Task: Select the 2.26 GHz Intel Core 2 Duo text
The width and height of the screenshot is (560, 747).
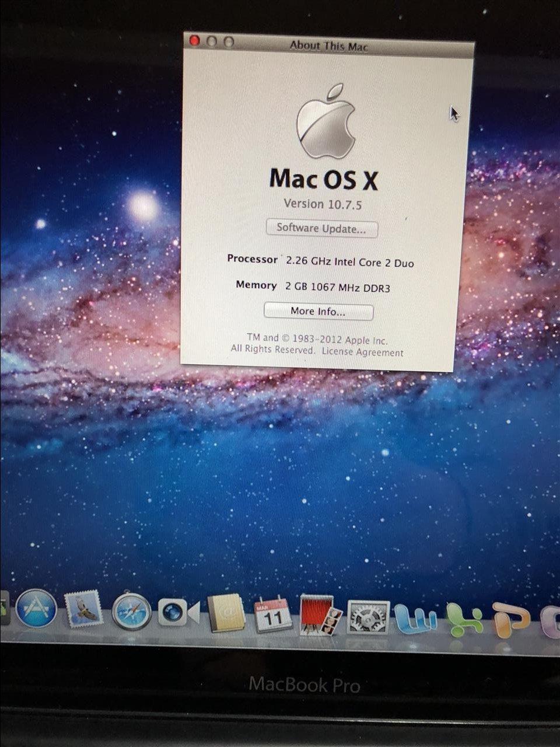Action: [x=349, y=262]
